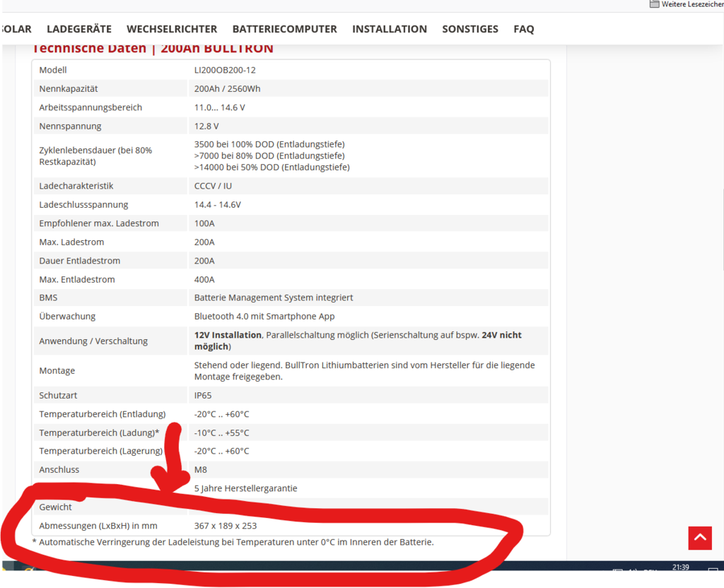The width and height of the screenshot is (724, 588).
Task: Click the Montage label
Action: 57,370
